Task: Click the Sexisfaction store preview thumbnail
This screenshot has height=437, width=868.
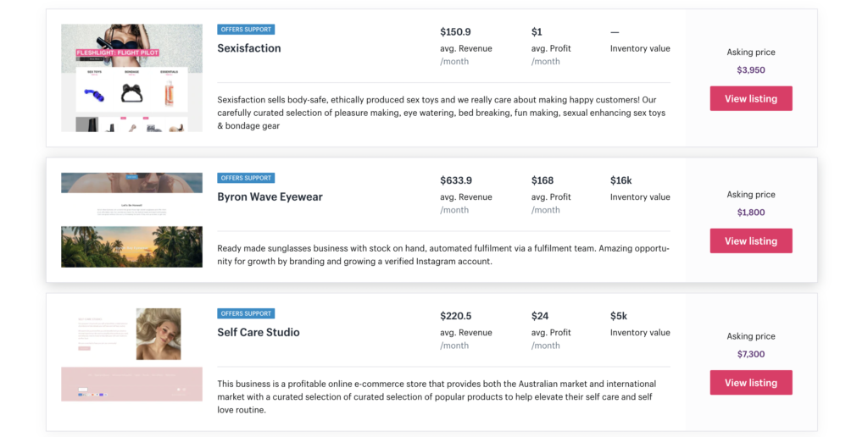Action: click(131, 77)
